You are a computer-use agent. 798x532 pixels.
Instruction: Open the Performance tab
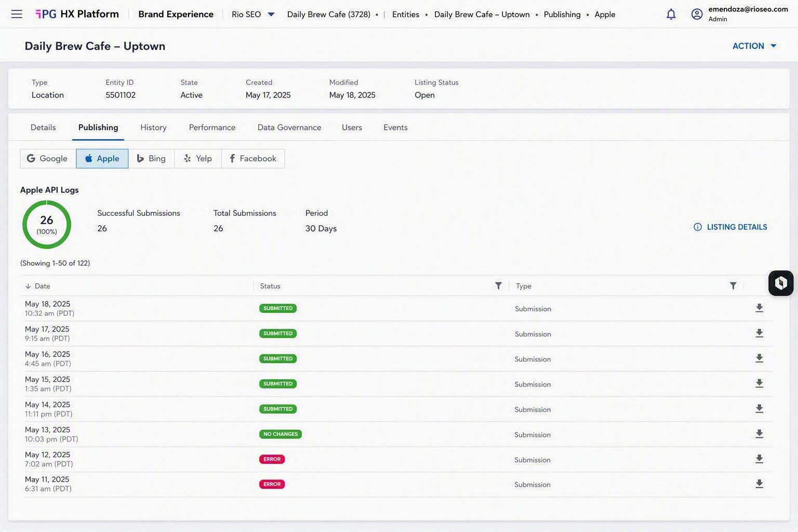[212, 127]
